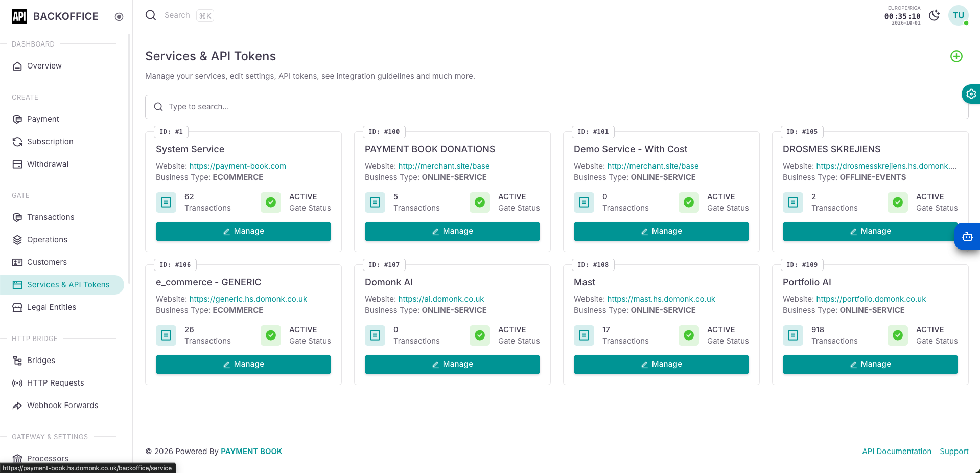Click the settings gear side tab
The height and width of the screenshot is (473, 980).
click(971, 94)
